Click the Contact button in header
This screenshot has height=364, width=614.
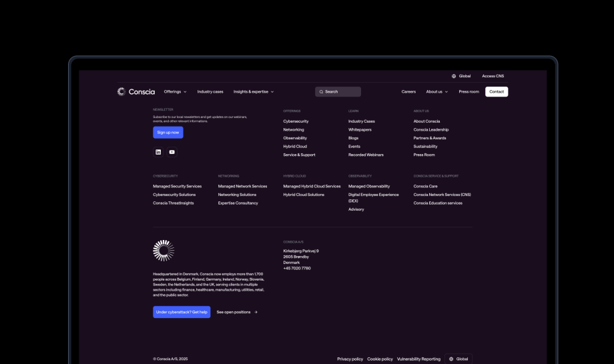coord(497,91)
